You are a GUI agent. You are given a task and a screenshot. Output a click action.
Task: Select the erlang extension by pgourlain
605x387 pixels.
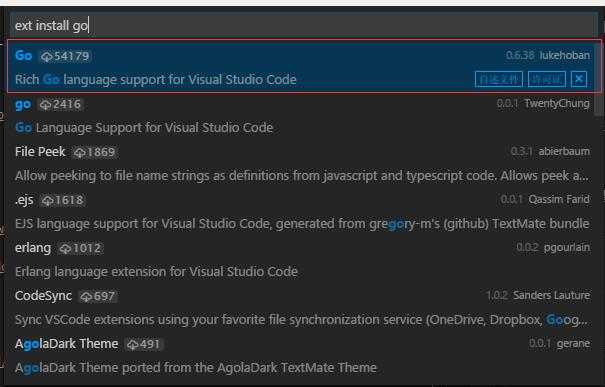pos(304,259)
